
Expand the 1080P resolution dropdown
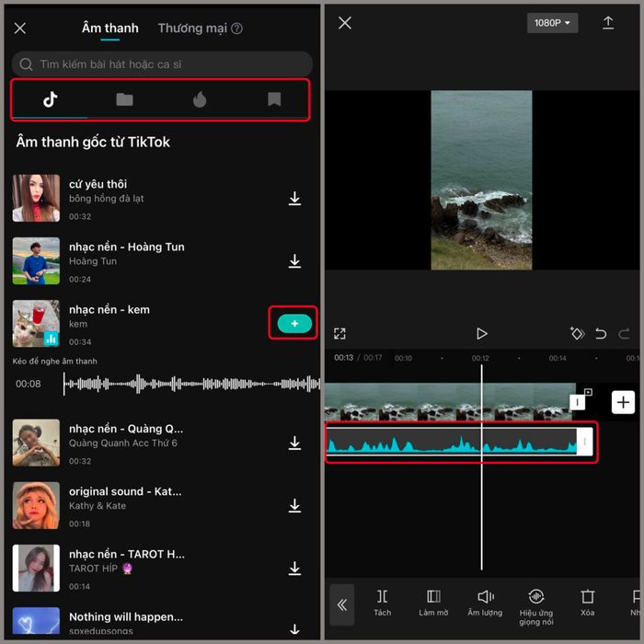(x=552, y=23)
